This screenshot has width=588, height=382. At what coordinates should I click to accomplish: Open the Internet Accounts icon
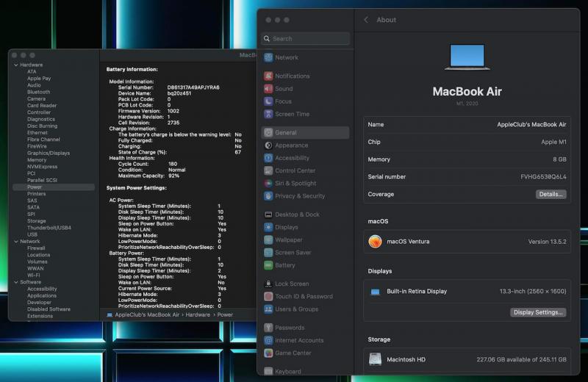click(x=268, y=340)
